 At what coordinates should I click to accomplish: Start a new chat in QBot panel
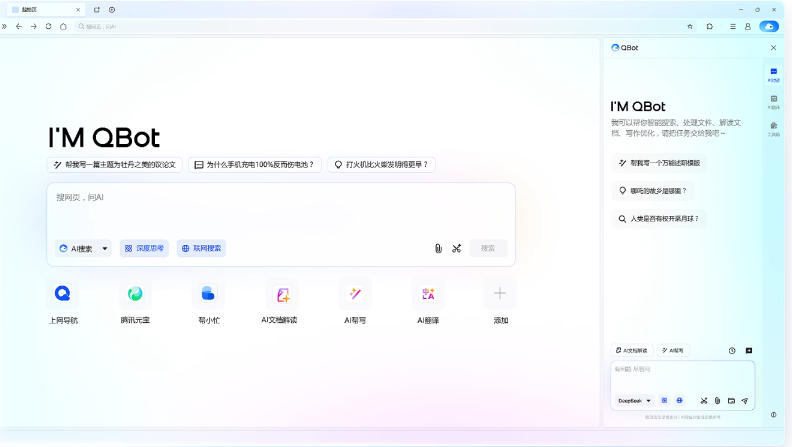tap(748, 351)
